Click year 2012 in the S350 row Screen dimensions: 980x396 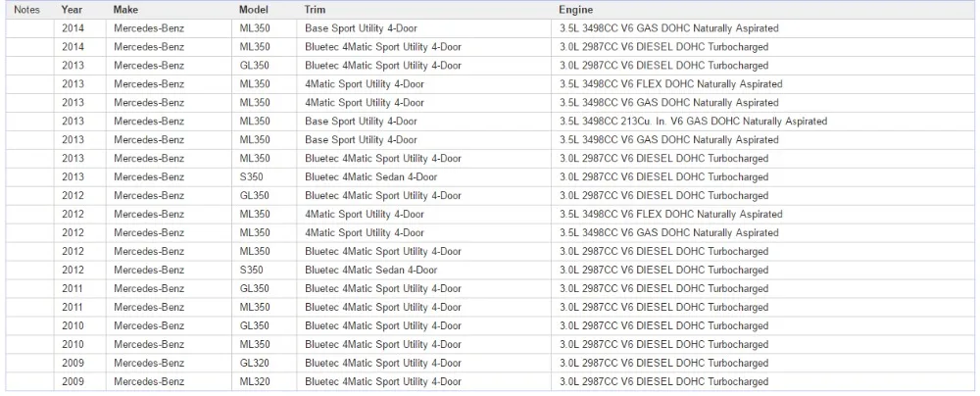click(73, 271)
